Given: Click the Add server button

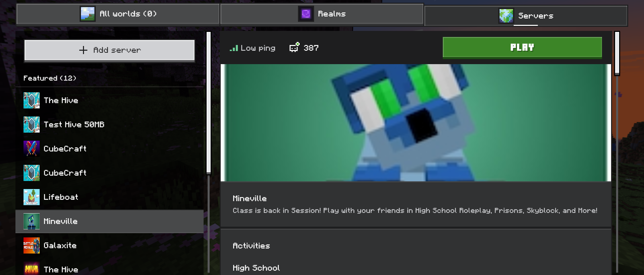Looking at the screenshot, I should pyautogui.click(x=110, y=50).
